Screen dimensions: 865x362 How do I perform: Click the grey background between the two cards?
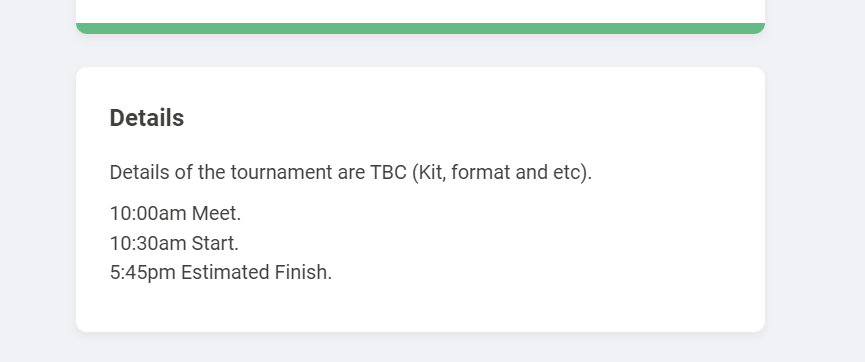(x=420, y=51)
